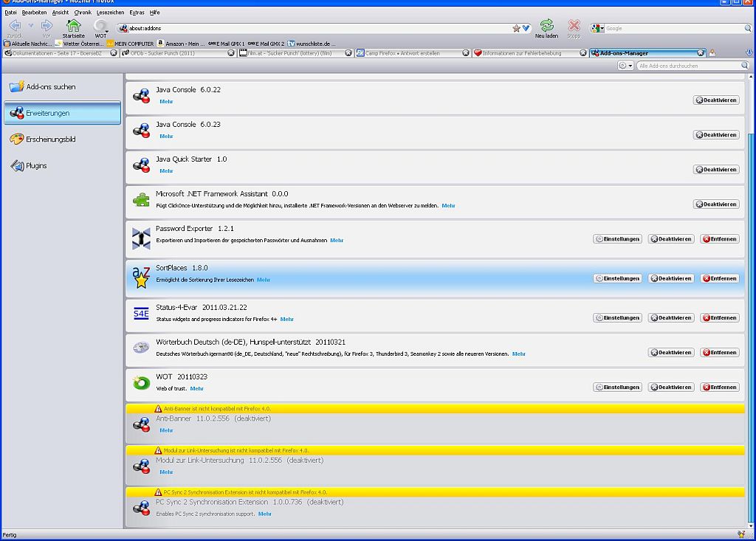Switch to the Camp Firefox tab
This screenshot has height=541, width=756.
click(410, 53)
